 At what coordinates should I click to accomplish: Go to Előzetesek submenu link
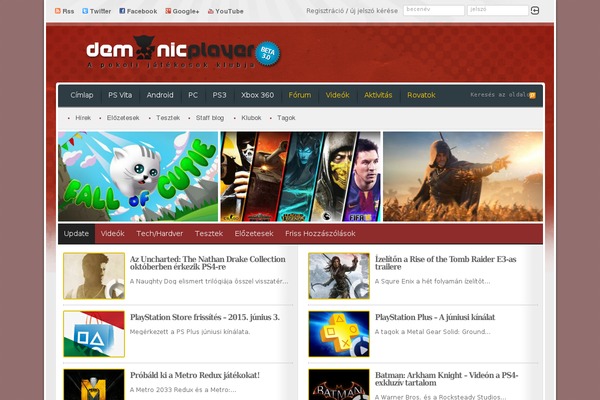[123, 118]
